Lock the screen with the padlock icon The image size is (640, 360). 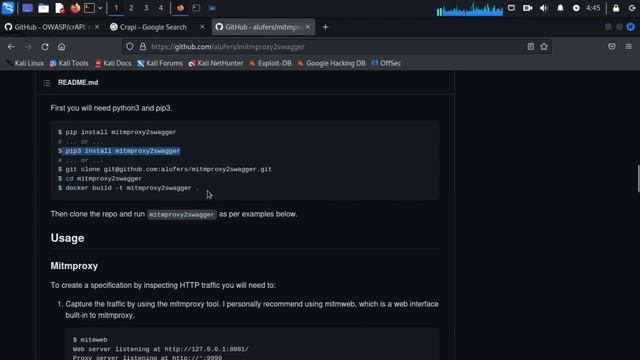point(616,8)
